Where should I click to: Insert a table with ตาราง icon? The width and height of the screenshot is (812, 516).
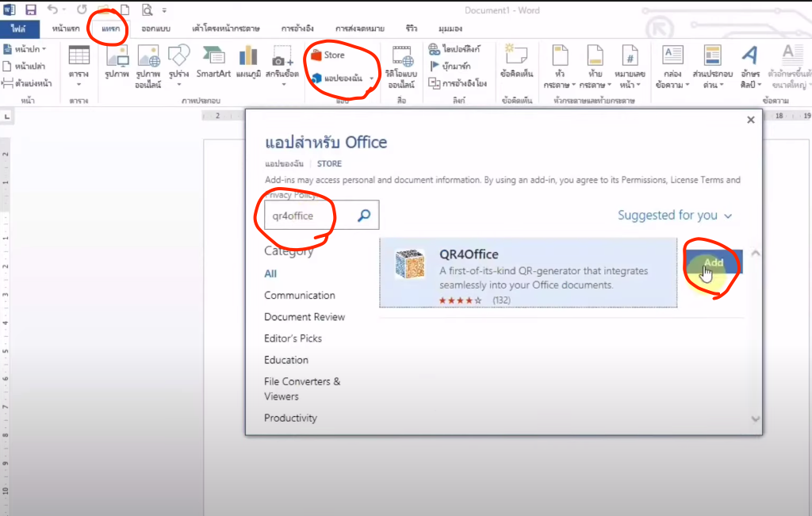point(79,66)
